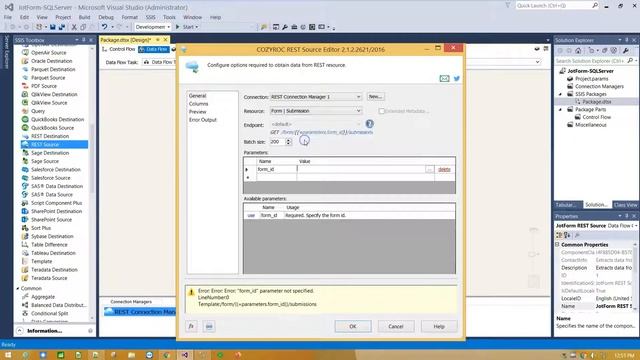Open the Connection dropdown
The width and height of the screenshot is (640, 360).
358,97
